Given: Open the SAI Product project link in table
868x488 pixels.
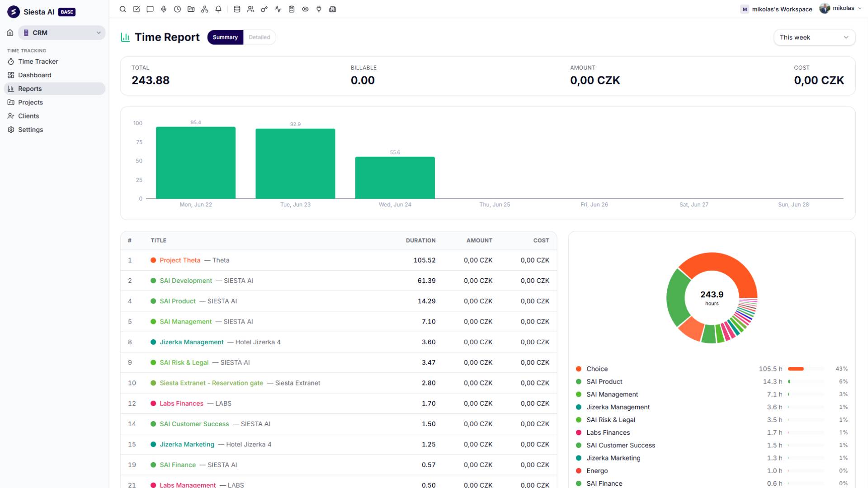Looking at the screenshot, I should (178, 301).
